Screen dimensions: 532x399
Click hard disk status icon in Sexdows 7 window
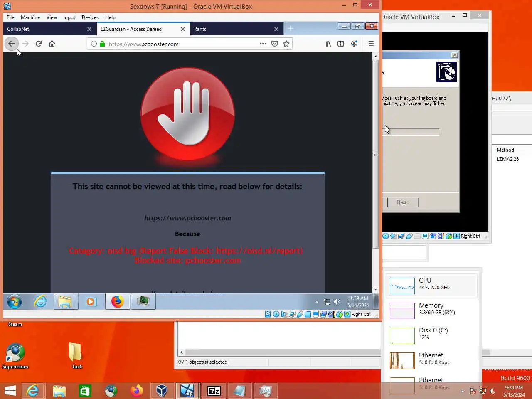pos(268,314)
